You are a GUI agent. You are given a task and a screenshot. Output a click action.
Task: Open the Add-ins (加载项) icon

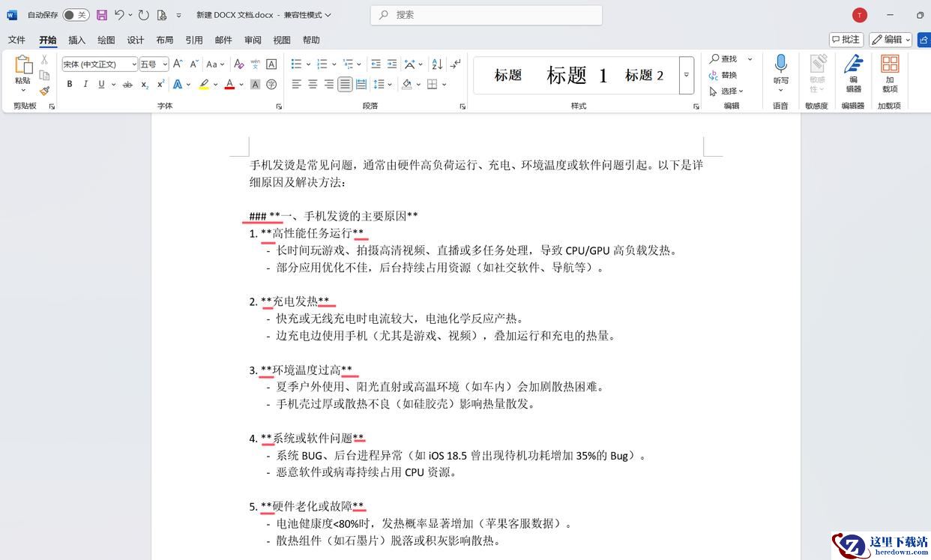point(890,64)
